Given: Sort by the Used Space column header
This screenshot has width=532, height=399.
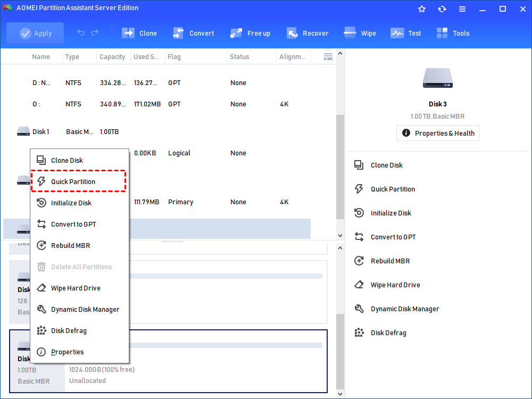Looking at the screenshot, I should tap(147, 57).
